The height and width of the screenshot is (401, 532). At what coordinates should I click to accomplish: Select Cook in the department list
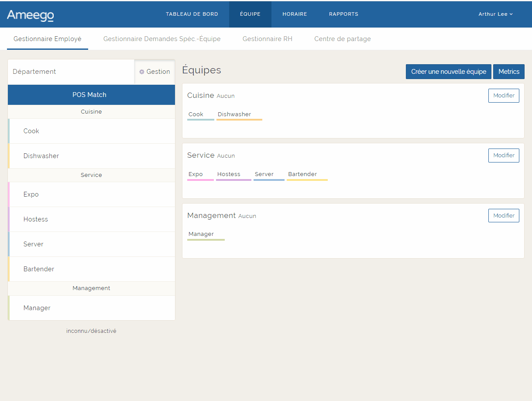(x=31, y=131)
